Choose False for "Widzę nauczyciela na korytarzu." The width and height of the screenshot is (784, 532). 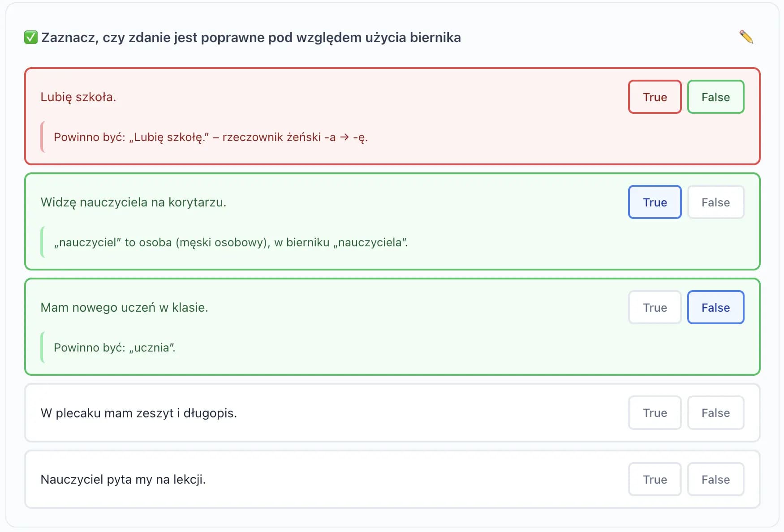pos(715,202)
